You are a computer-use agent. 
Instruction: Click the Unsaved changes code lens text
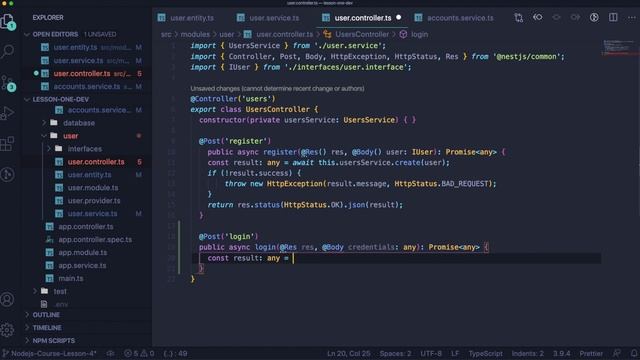click(277, 89)
